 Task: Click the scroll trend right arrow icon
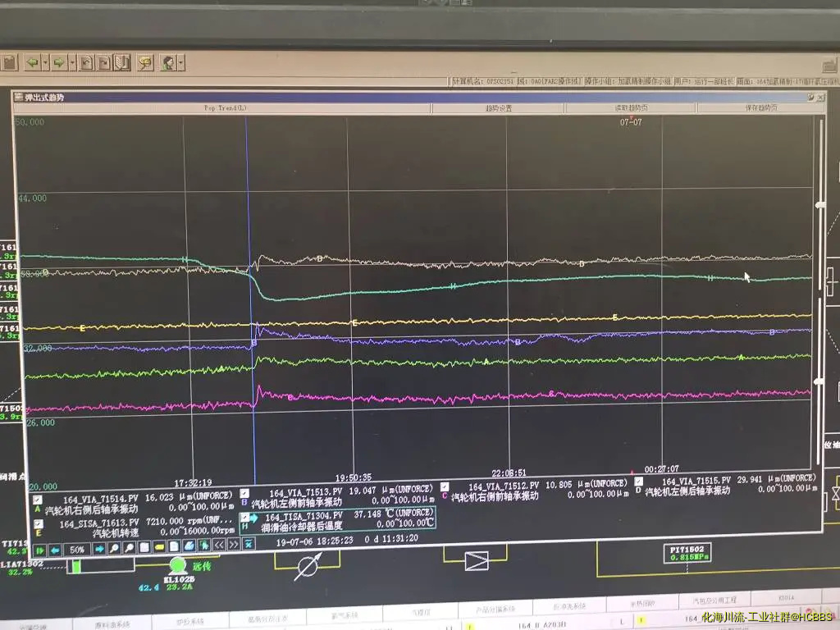click(99, 549)
